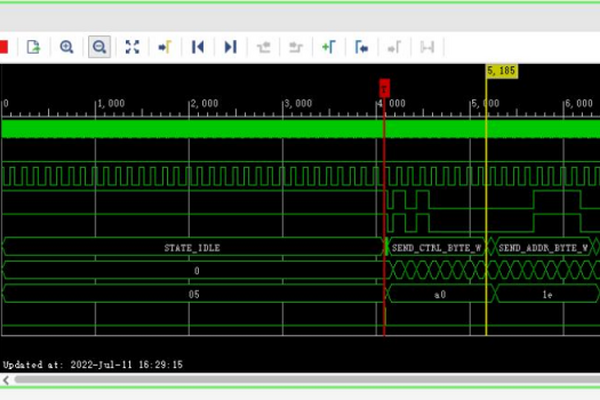Go to the previous marker
Image resolution: width=600 pixels, height=400 pixels.
[x=362, y=46]
